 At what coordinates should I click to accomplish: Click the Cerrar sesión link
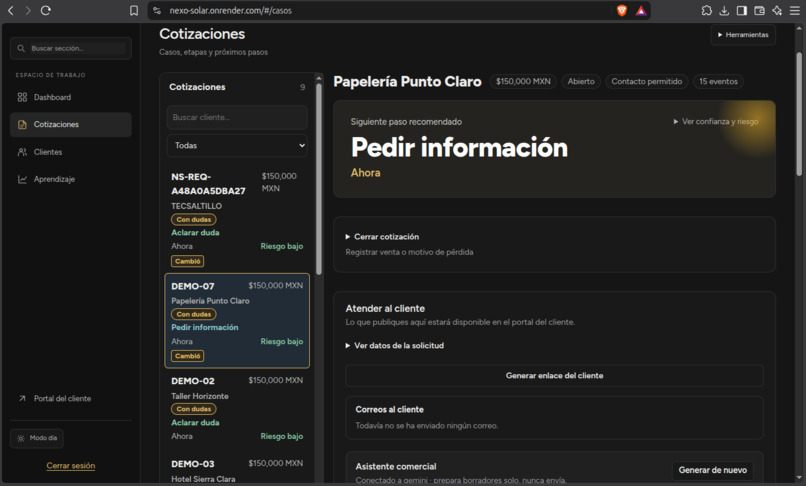click(70, 465)
